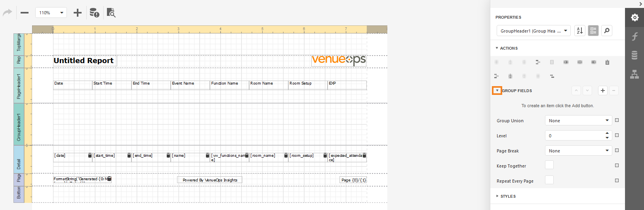Screen dimensions: 644x210
Task: Click the Group Union property marker square
Action: (617, 120)
